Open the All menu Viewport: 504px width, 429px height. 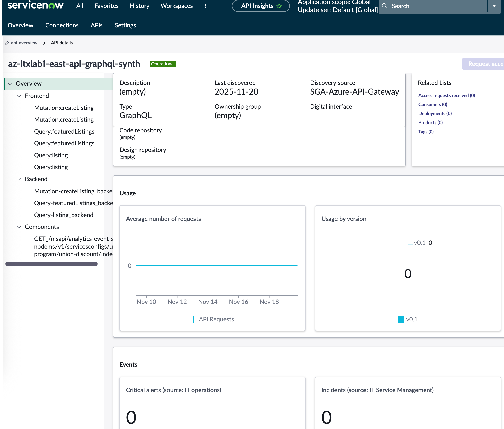(80, 6)
